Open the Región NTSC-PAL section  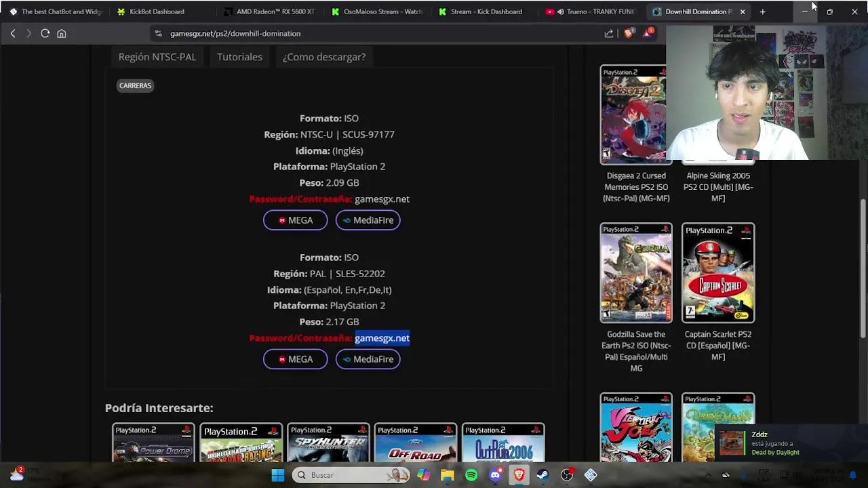(157, 57)
